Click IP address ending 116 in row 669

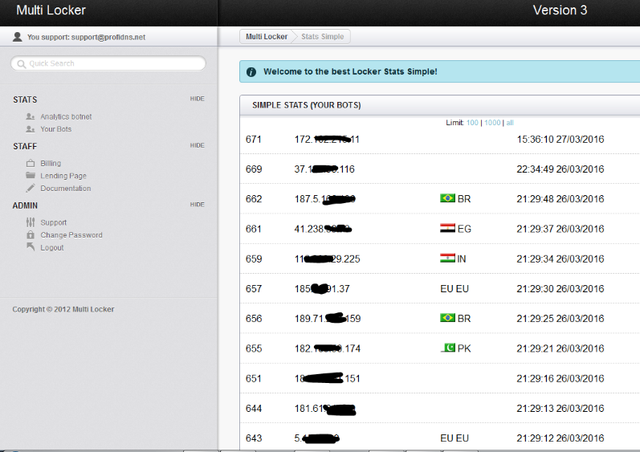coord(324,169)
